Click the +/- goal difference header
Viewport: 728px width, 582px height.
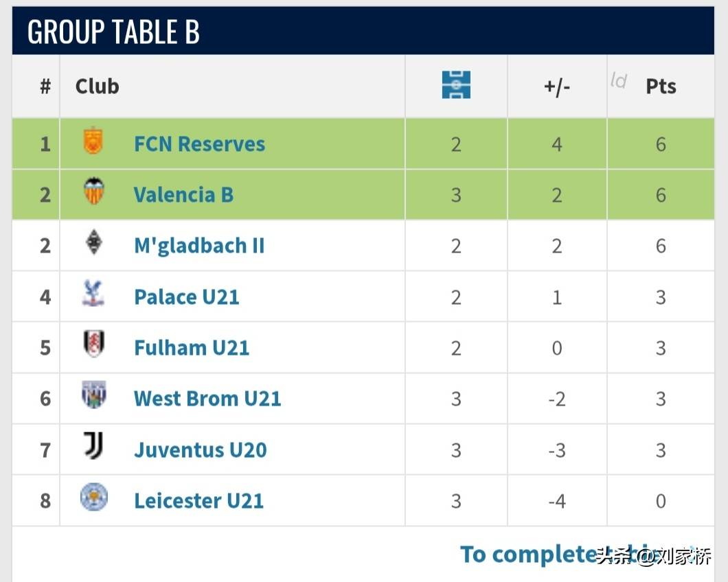point(557,86)
